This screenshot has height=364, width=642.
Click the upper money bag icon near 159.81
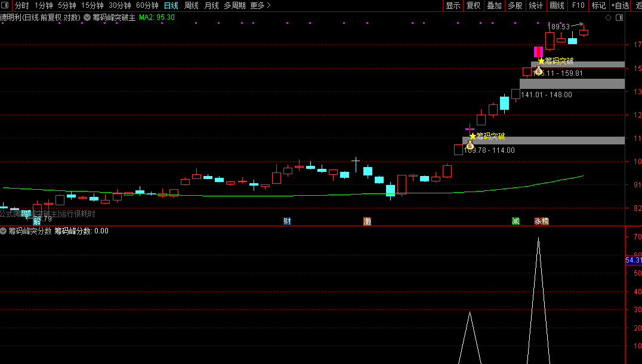point(539,71)
